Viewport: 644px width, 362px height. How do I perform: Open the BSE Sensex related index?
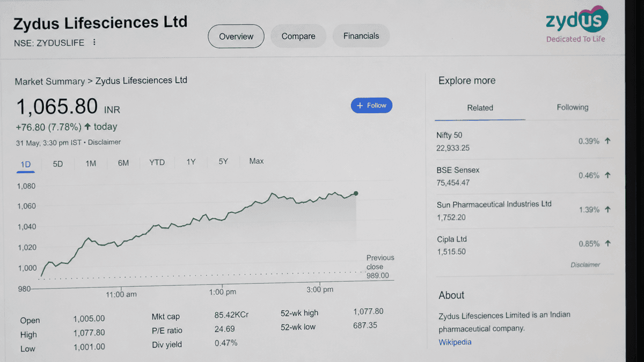(x=523, y=176)
